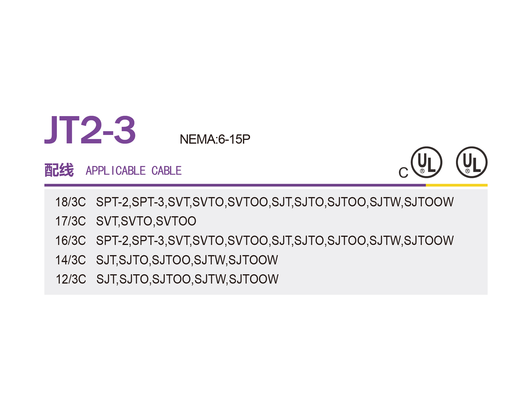Viewport: 532px width, 404px height.
Task: Select the 16/3C gauge label
Action: [x=70, y=241]
